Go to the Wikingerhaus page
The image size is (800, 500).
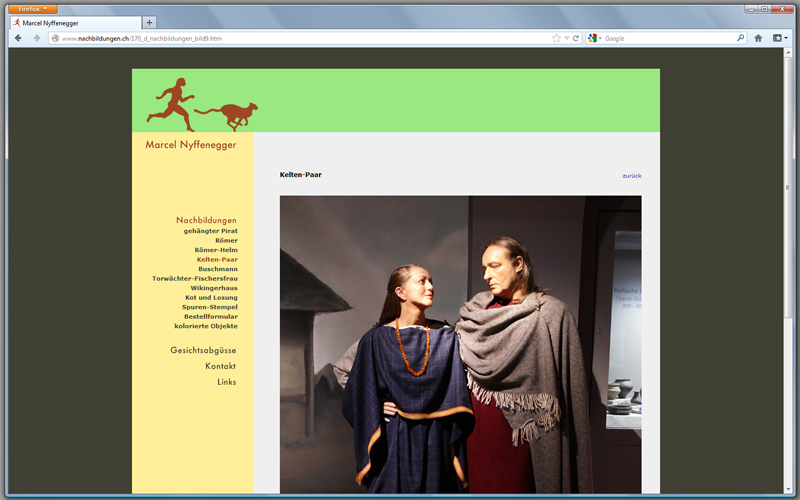(x=214, y=288)
